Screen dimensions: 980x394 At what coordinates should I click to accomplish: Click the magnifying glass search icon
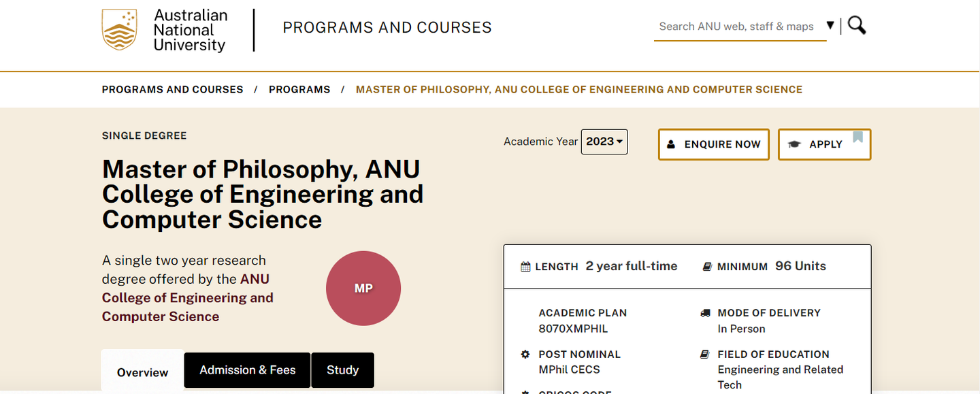pyautogui.click(x=857, y=26)
